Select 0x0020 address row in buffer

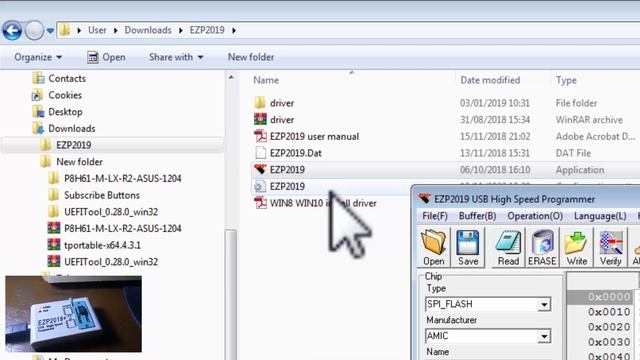pos(609,327)
